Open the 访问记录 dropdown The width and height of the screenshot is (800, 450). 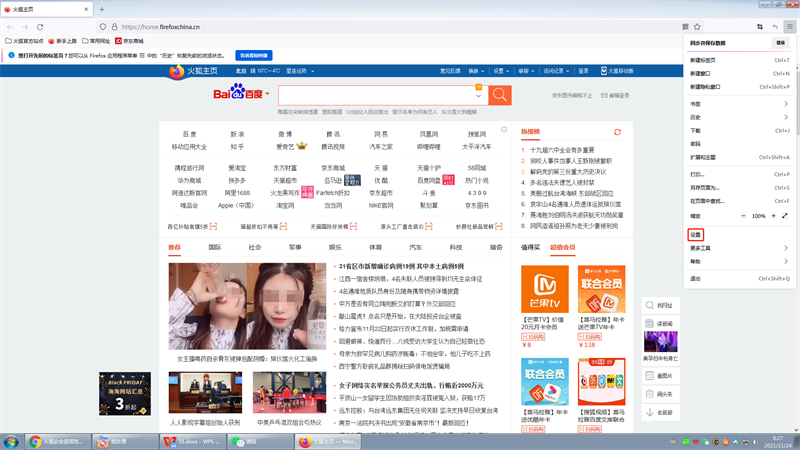point(556,71)
